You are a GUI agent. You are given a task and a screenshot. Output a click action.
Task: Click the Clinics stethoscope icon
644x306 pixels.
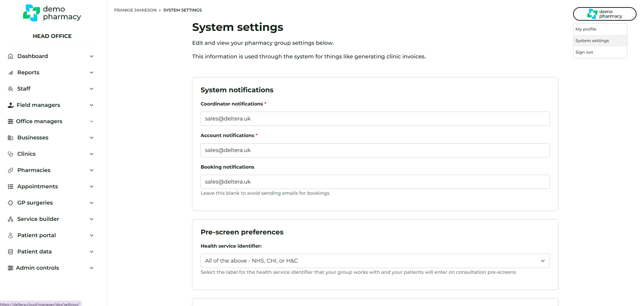coord(11,154)
